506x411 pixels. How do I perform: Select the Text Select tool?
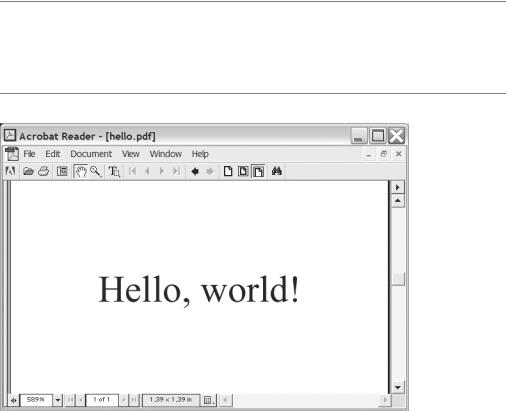pos(114,171)
